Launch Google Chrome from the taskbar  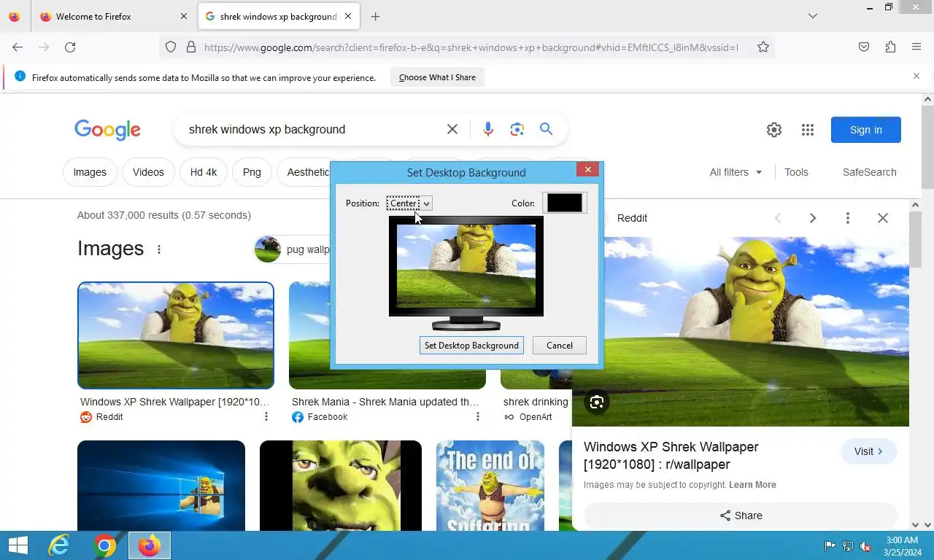coord(104,545)
